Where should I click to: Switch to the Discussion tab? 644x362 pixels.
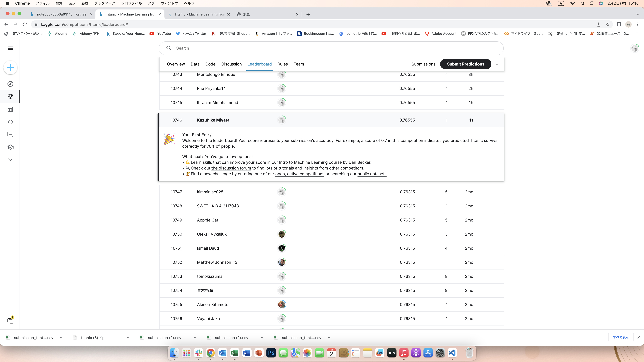tap(231, 64)
